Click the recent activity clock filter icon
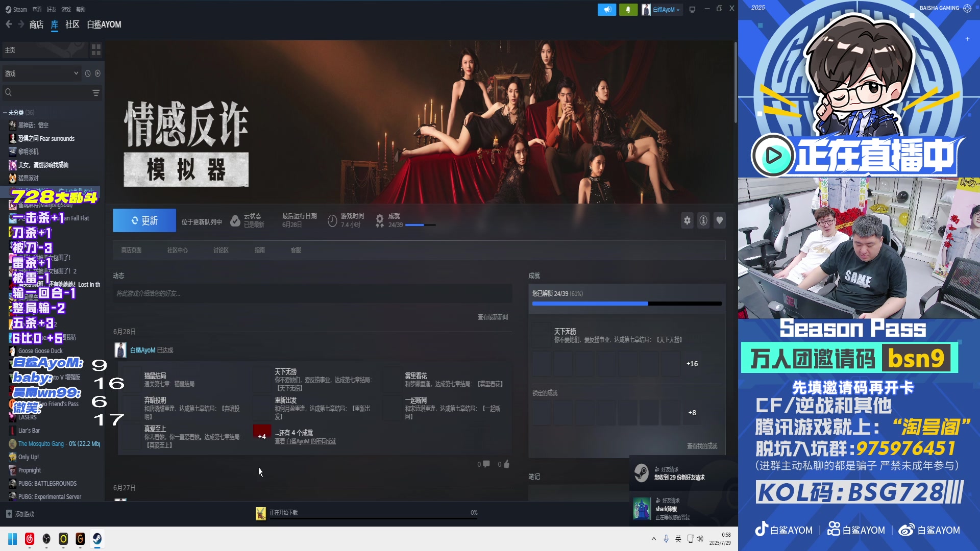 click(x=88, y=73)
